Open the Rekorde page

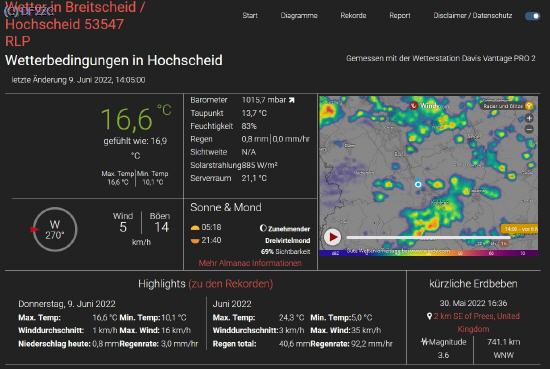pyautogui.click(x=353, y=15)
